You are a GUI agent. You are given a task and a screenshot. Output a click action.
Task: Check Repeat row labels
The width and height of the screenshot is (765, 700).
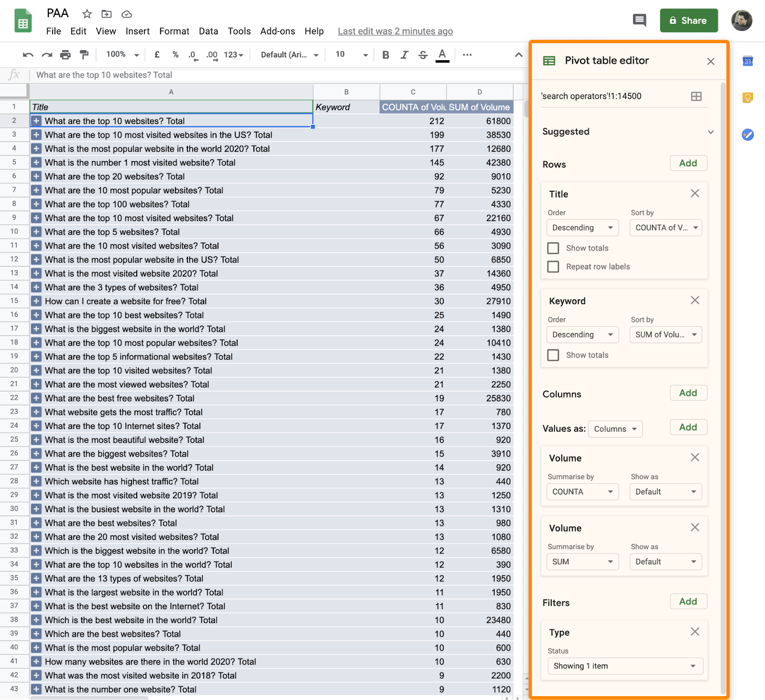553,266
